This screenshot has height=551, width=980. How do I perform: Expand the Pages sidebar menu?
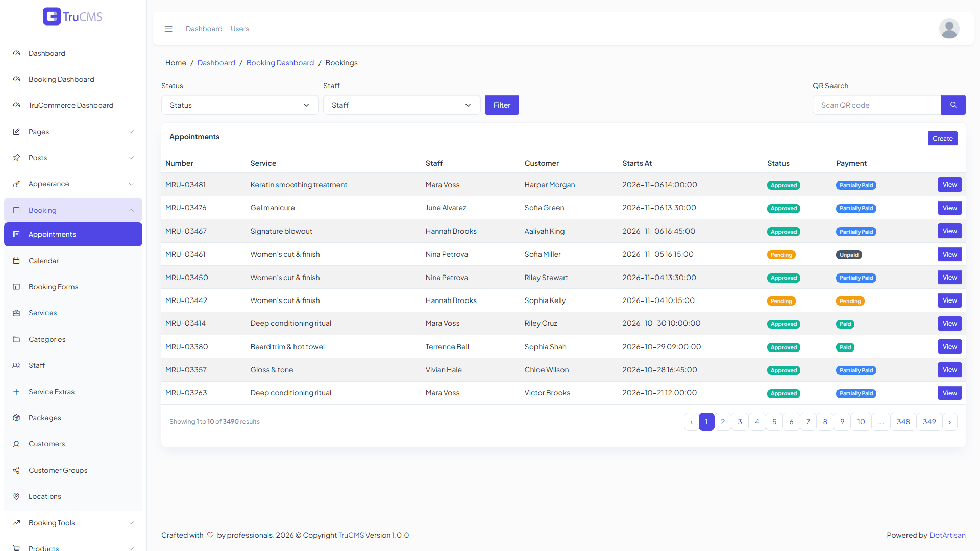[x=73, y=132]
